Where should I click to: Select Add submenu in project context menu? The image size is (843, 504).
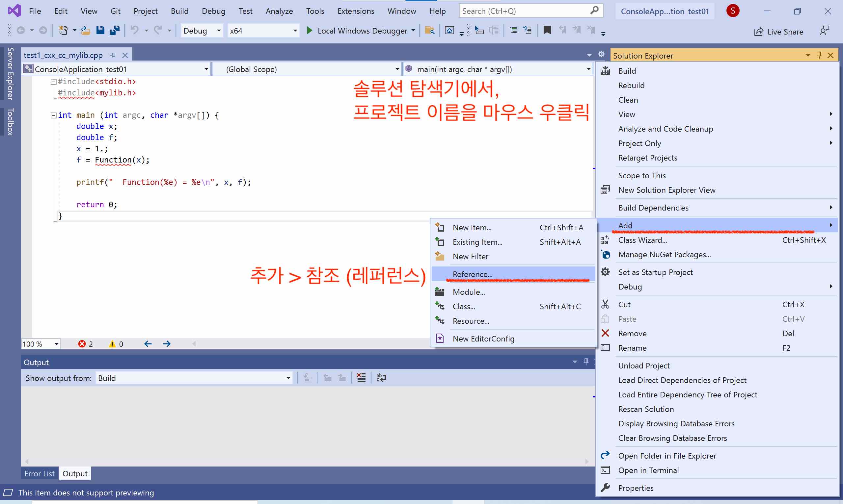tap(719, 225)
